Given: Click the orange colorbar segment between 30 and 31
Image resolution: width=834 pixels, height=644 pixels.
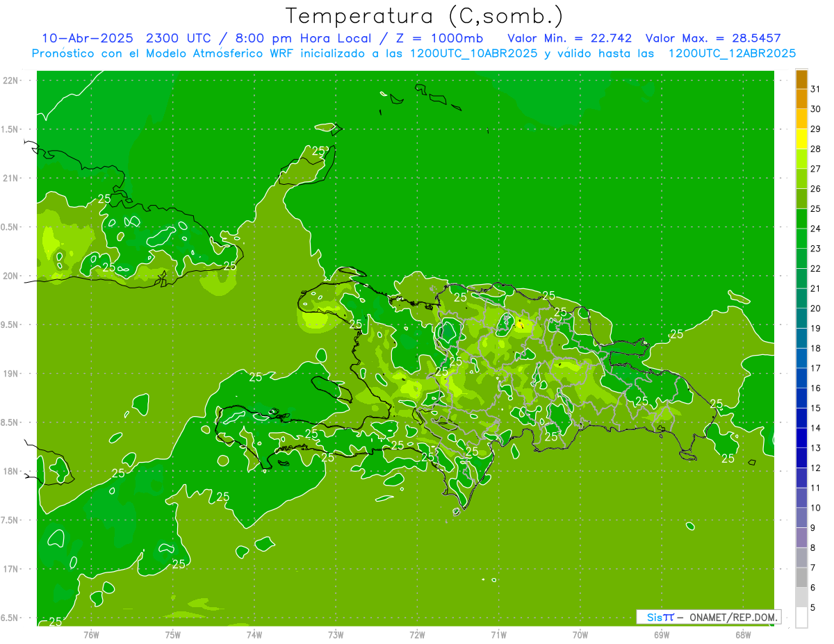Looking at the screenshot, I should (x=801, y=99).
